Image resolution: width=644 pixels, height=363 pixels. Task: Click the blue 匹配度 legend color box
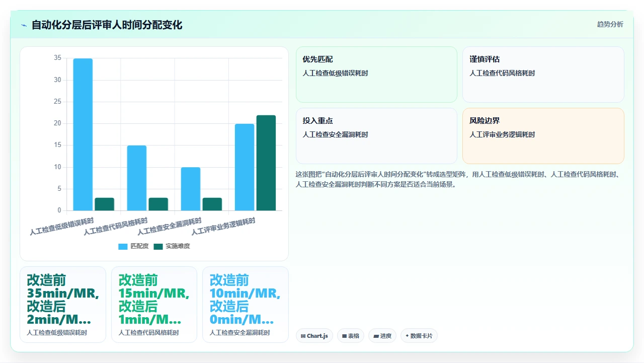tap(123, 246)
